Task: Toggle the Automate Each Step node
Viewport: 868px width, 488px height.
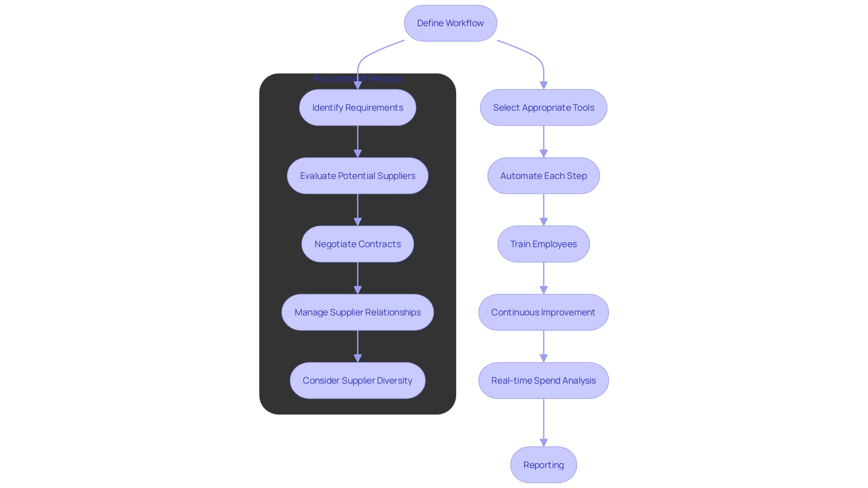Action: point(542,175)
